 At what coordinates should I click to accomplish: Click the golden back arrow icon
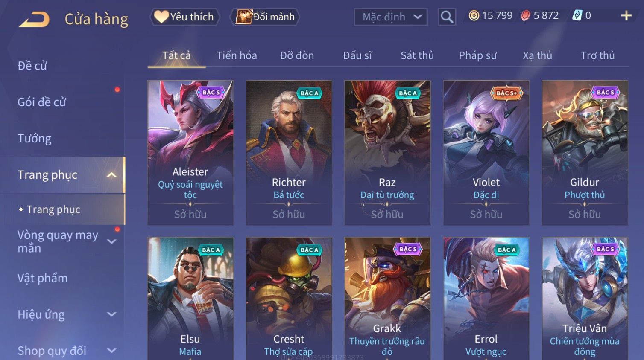pyautogui.click(x=34, y=19)
